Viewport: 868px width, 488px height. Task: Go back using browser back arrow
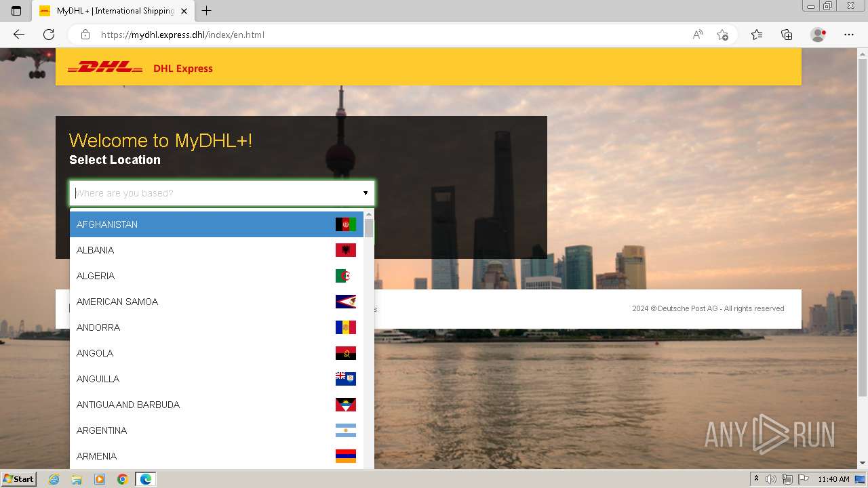(x=19, y=35)
